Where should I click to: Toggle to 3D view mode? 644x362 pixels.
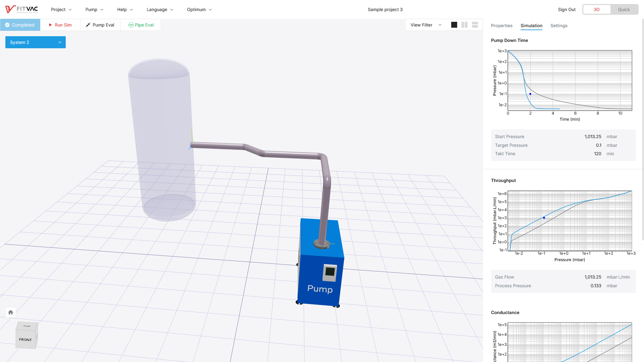click(x=597, y=9)
